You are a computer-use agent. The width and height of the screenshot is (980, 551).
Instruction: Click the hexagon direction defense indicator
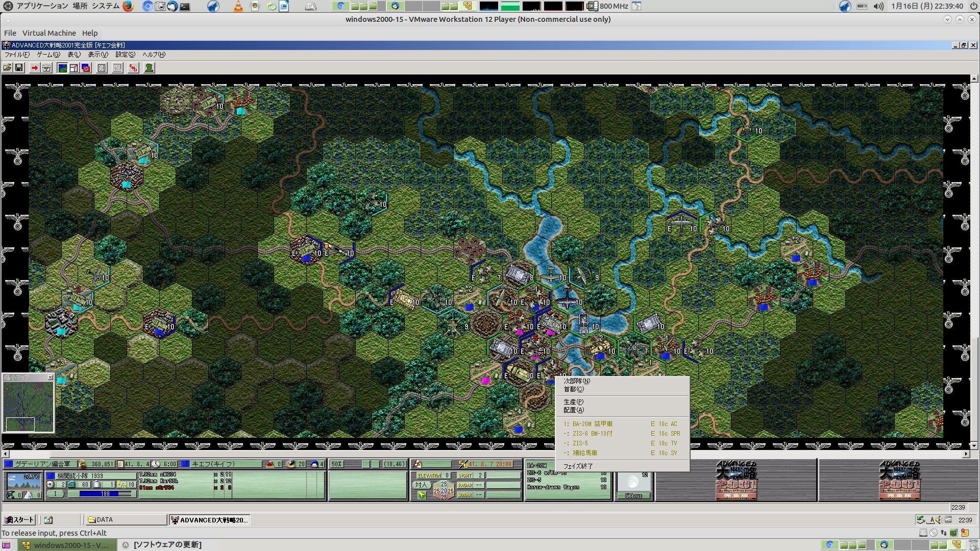pyautogui.click(x=444, y=490)
